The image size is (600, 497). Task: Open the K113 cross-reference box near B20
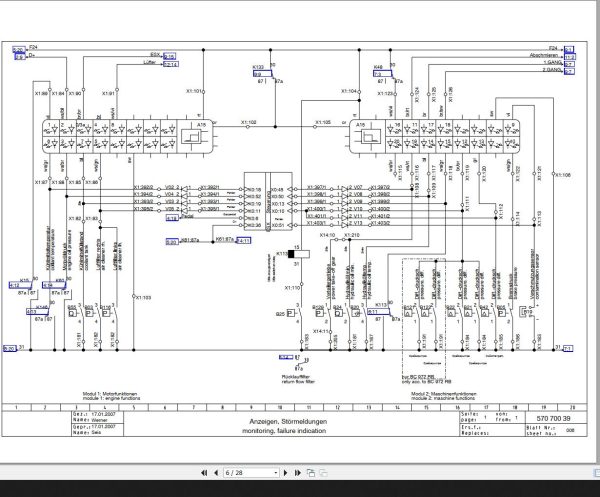coord(379,312)
